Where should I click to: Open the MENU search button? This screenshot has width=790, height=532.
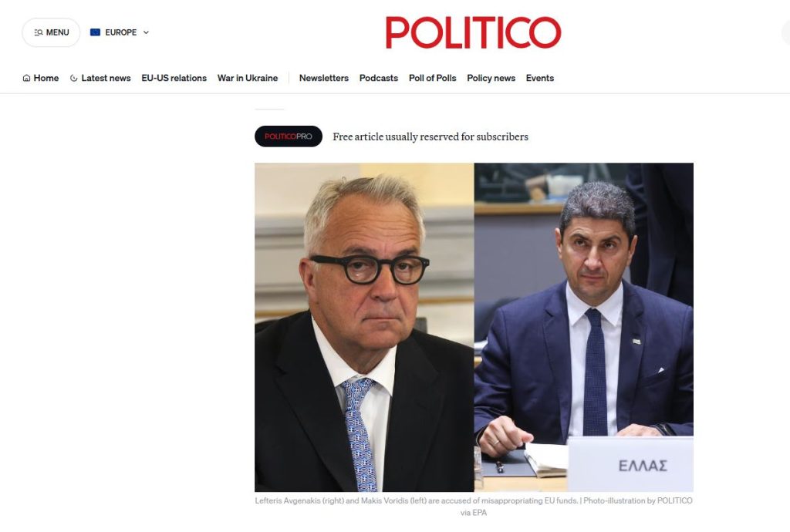tap(51, 32)
